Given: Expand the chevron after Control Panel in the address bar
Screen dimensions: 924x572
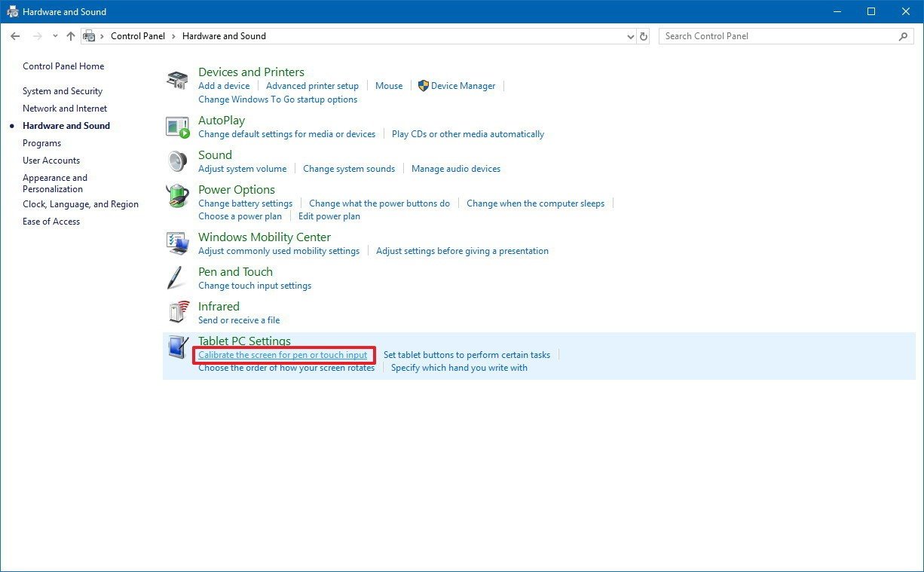Looking at the screenshot, I should (173, 36).
